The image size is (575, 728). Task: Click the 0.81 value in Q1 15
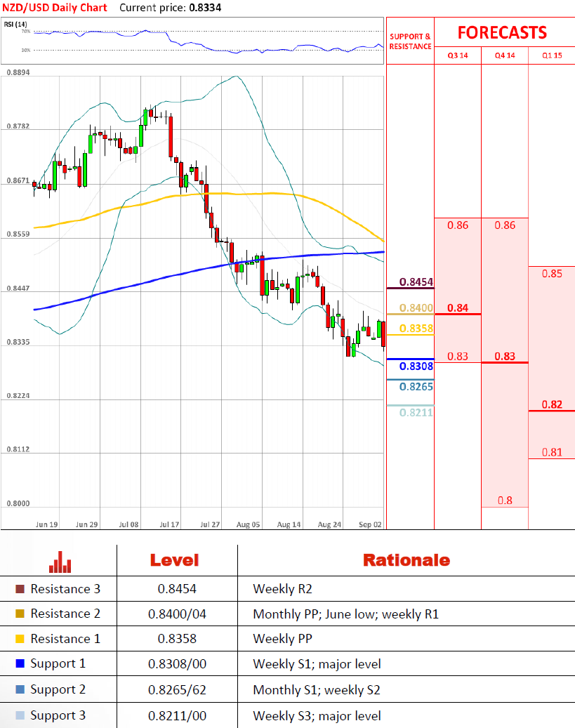tap(552, 452)
